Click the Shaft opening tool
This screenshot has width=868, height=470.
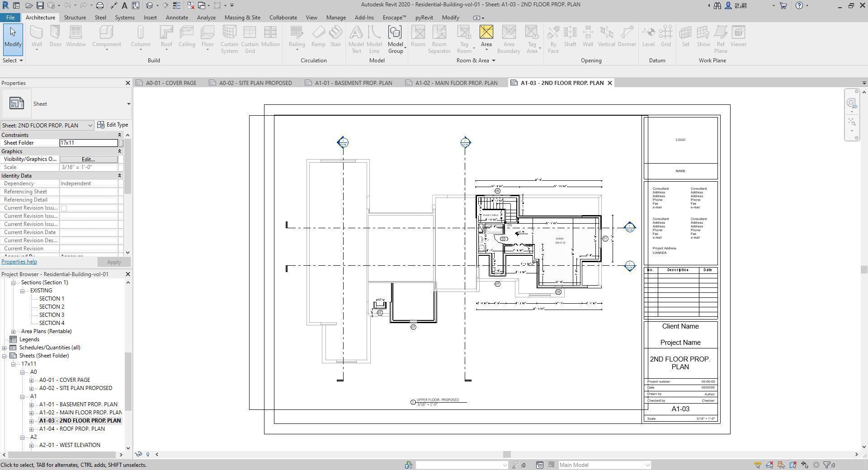tap(570, 37)
